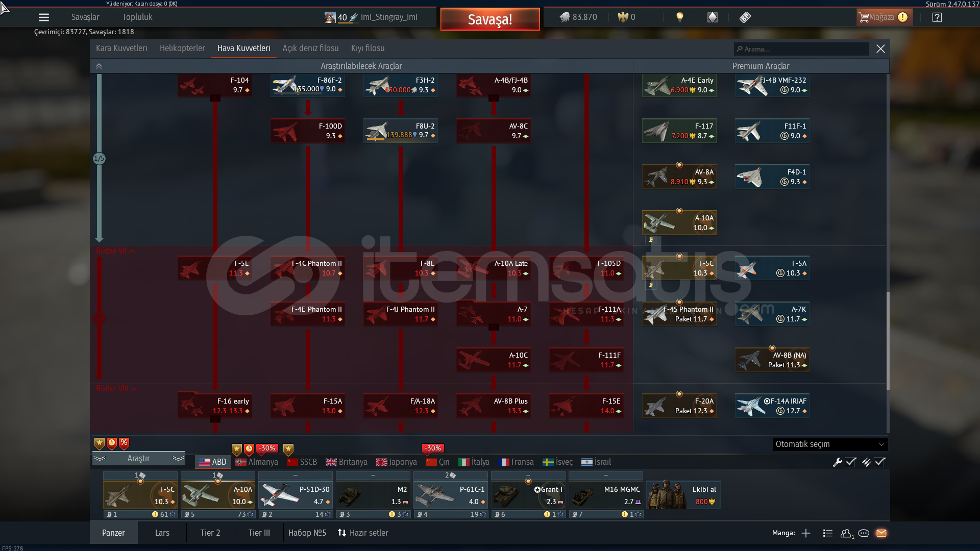Open the Battle Pass BP icon
This screenshot has width=980, height=551.
pyautogui.click(x=745, y=17)
